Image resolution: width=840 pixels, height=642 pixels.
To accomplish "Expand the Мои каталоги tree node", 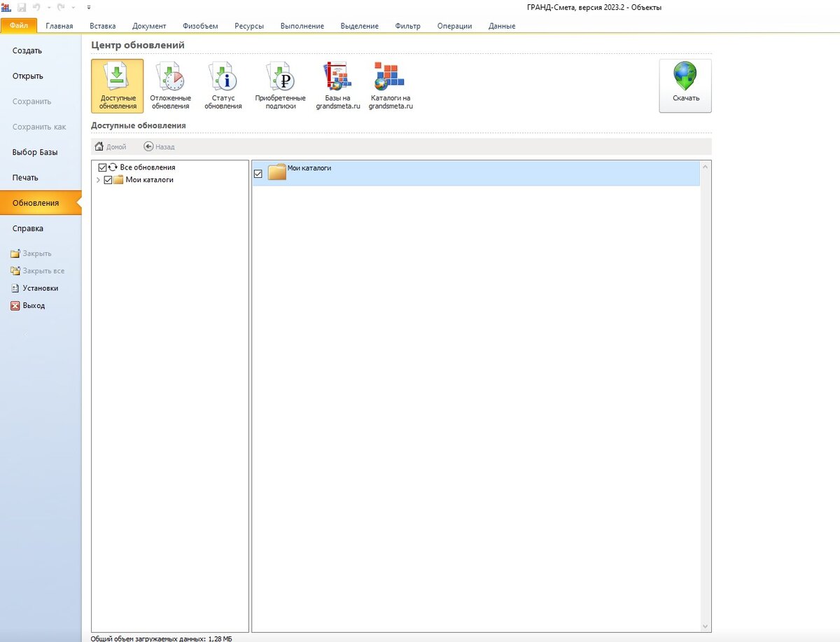I will [98, 180].
